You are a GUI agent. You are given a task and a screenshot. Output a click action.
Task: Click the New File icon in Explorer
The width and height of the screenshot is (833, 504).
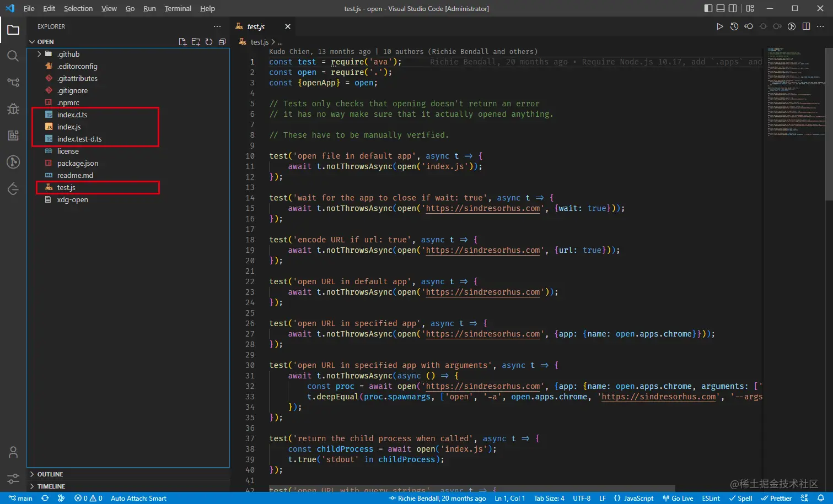[x=182, y=42]
